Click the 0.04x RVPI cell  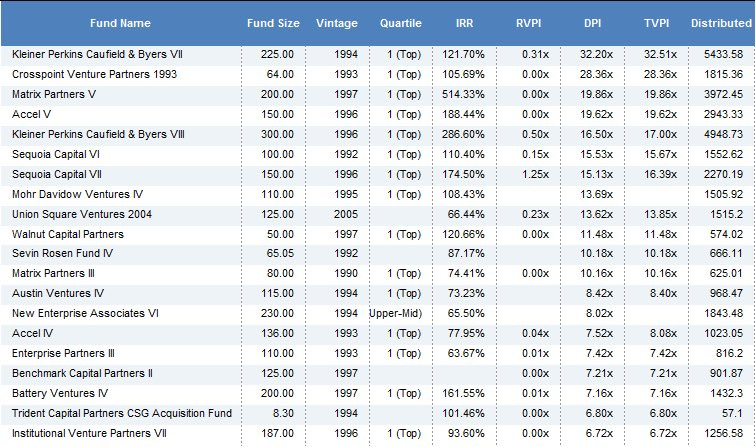pyautogui.click(x=535, y=334)
